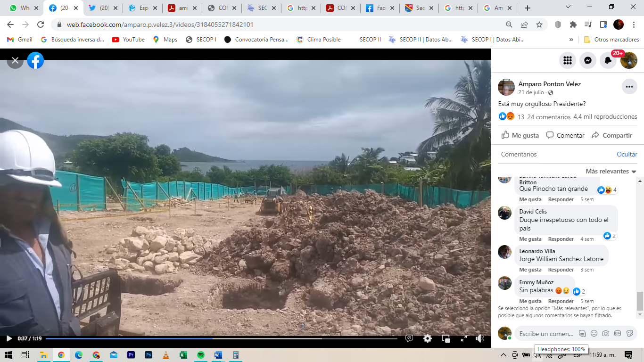Insert avatar sticker in comment box

[582, 333]
